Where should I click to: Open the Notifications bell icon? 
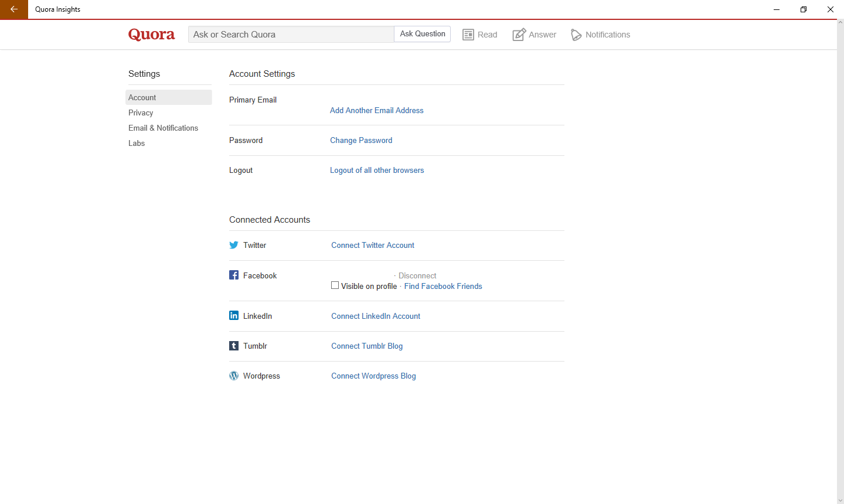coord(576,35)
